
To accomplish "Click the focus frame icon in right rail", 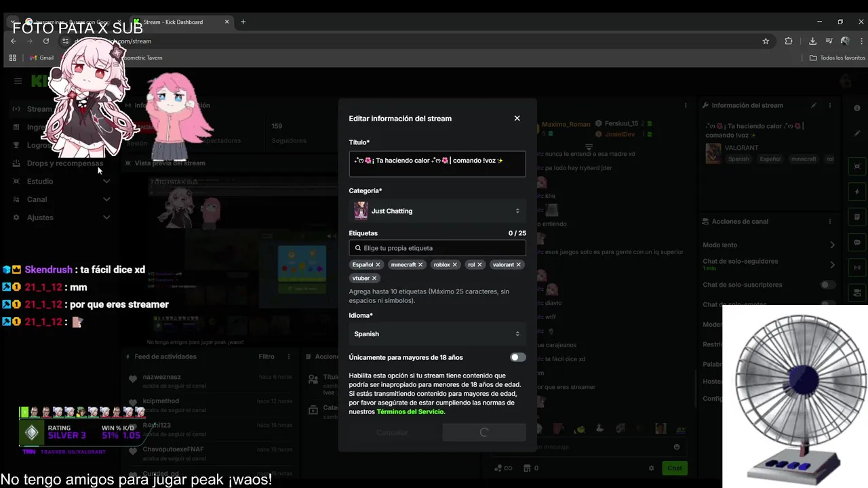I will pos(857,166).
